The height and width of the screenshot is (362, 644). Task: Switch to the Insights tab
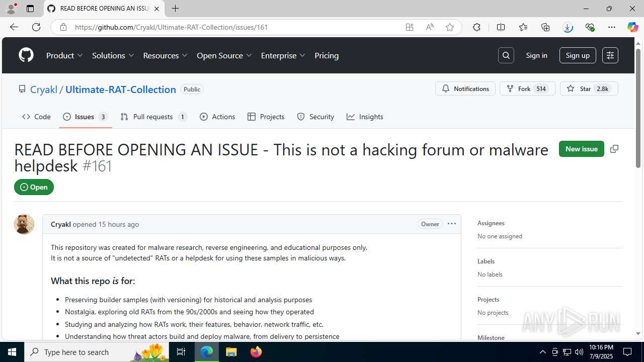[x=365, y=117]
